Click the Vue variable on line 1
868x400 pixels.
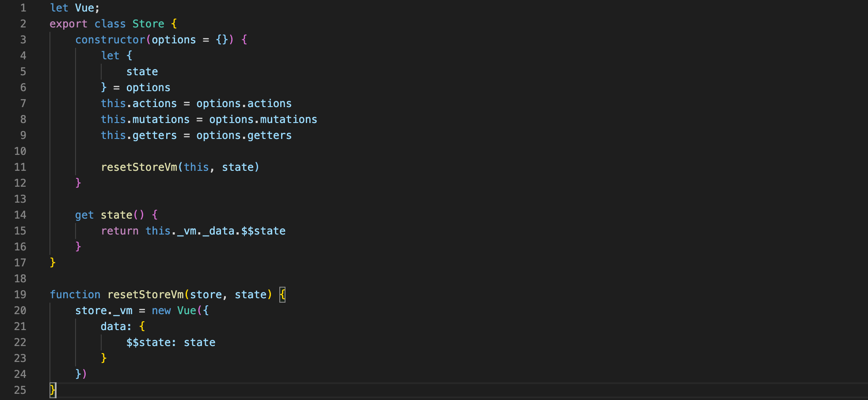point(84,8)
